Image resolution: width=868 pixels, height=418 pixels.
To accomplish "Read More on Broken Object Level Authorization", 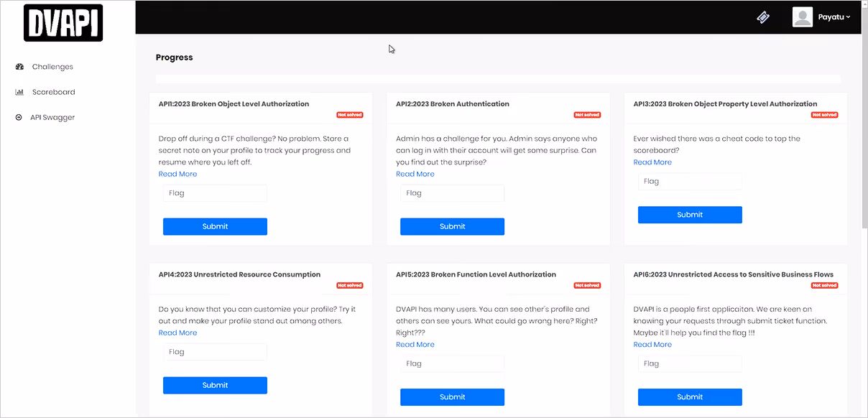I will (177, 174).
